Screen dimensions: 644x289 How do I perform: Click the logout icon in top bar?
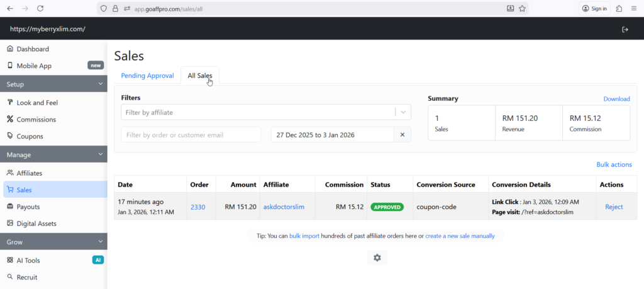(625, 30)
